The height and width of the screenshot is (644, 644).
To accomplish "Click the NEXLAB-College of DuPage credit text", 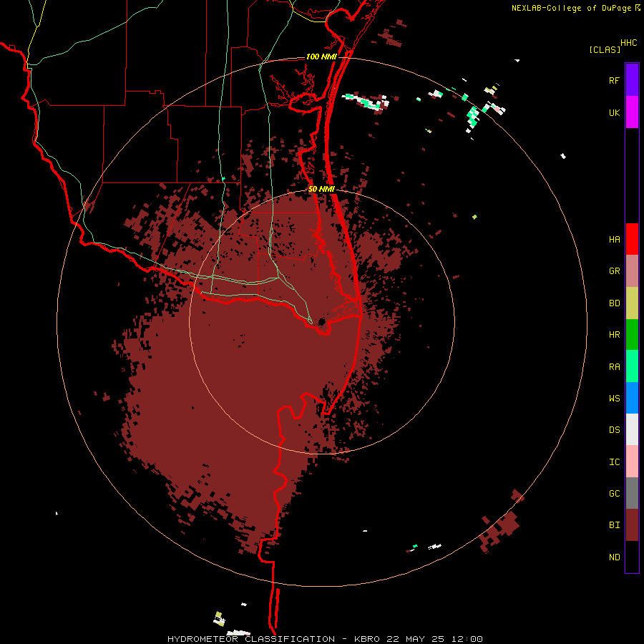I will (x=571, y=8).
